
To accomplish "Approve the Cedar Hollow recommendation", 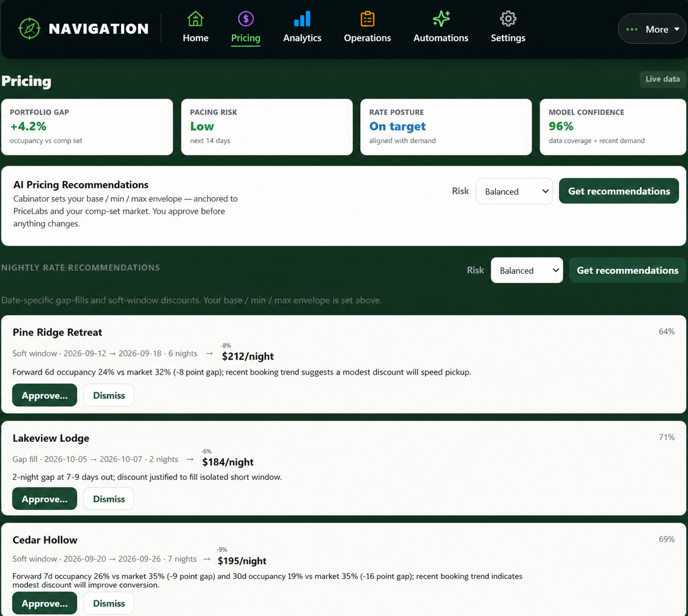I will (45, 603).
